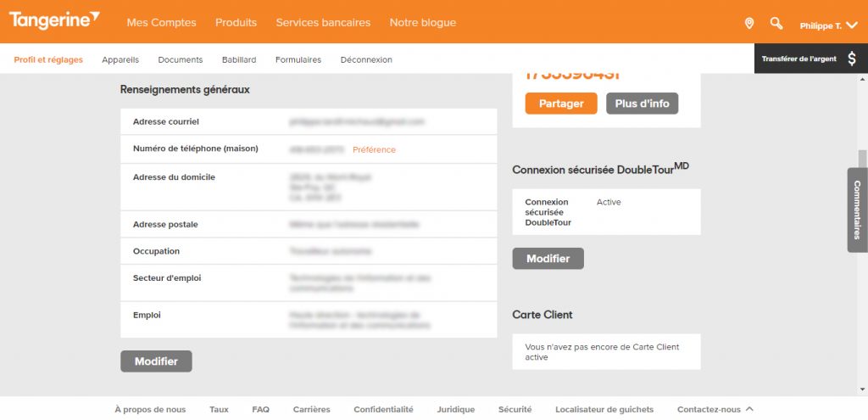This screenshot has height=420, width=868.
Task: Go to Babillard tab
Action: pyautogui.click(x=239, y=60)
